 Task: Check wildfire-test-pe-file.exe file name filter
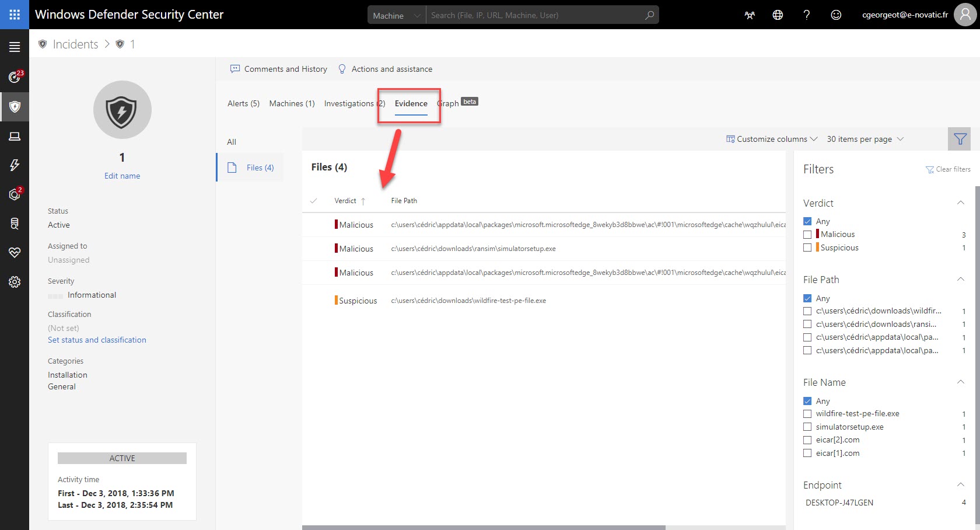808,414
